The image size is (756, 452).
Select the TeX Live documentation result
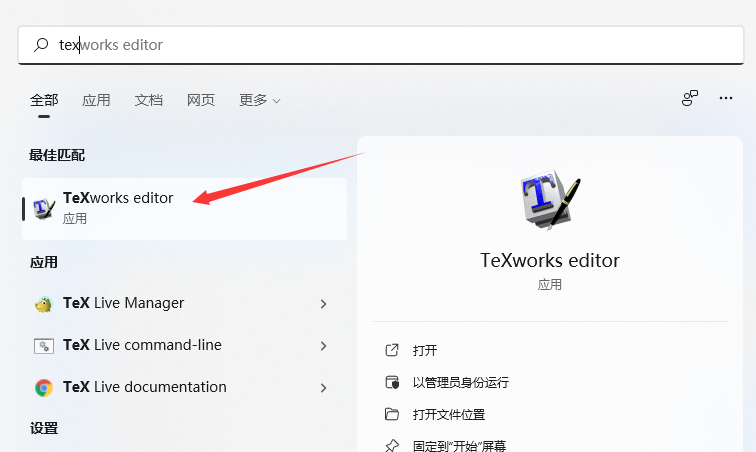[x=184, y=387]
